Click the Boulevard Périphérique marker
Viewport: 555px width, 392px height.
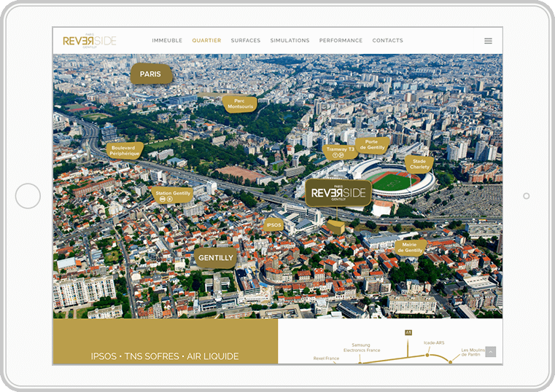[x=125, y=151]
